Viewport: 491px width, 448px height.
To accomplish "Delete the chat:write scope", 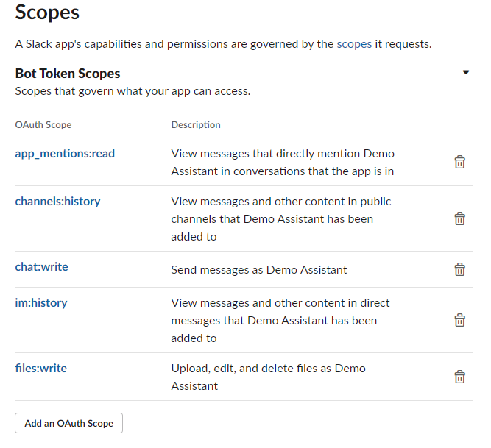I will pos(459,269).
